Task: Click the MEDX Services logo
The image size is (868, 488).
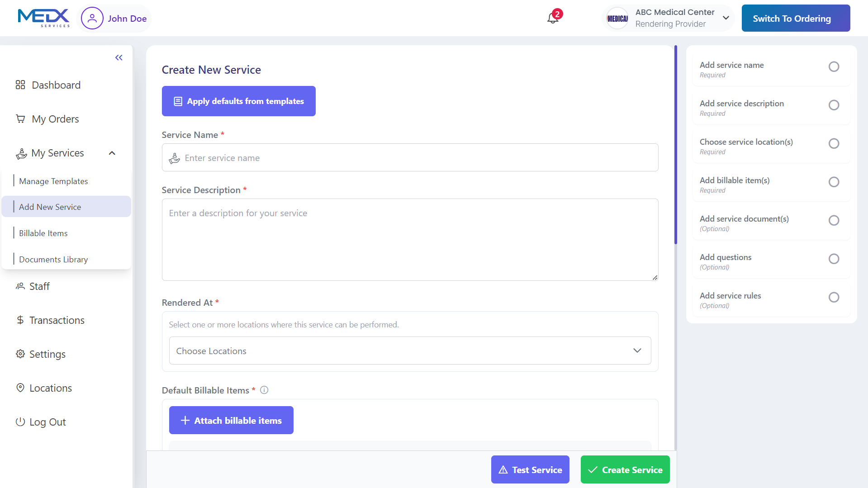Action: pyautogui.click(x=43, y=18)
